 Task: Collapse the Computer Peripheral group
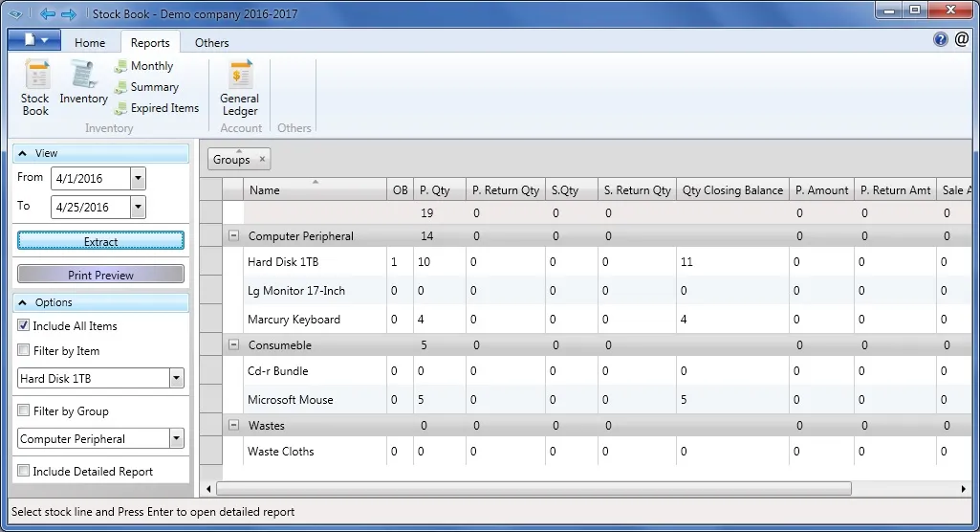click(x=233, y=235)
